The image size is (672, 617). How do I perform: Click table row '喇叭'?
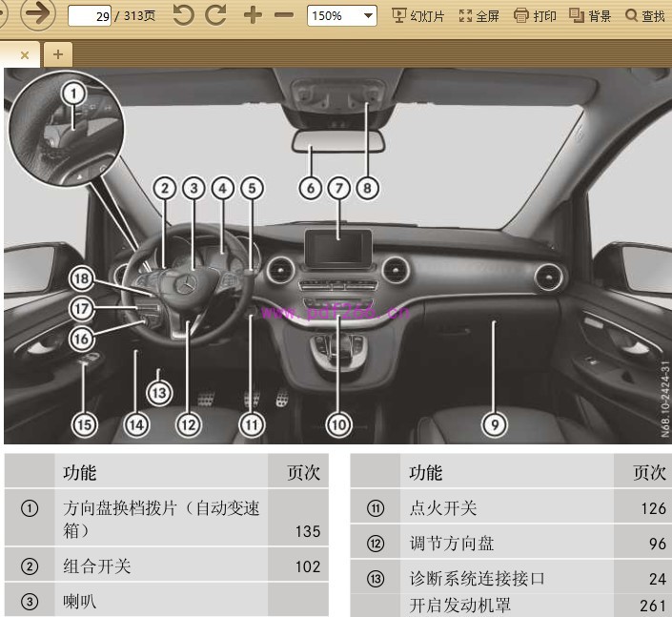[x=166, y=600]
